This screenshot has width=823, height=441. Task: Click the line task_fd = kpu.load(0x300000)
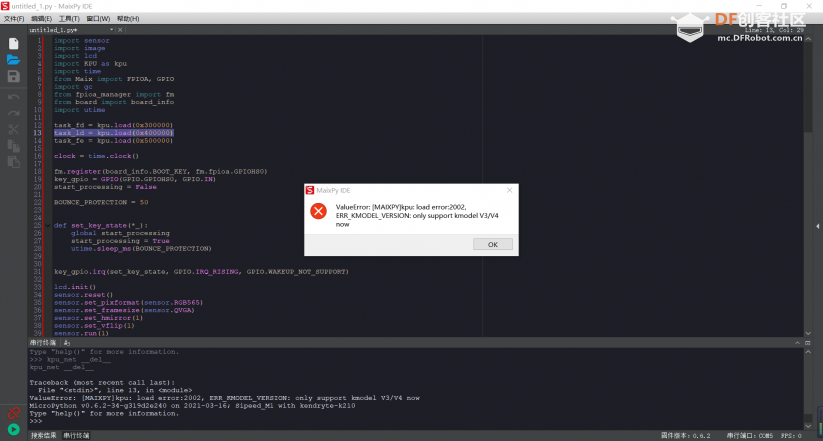click(113, 125)
